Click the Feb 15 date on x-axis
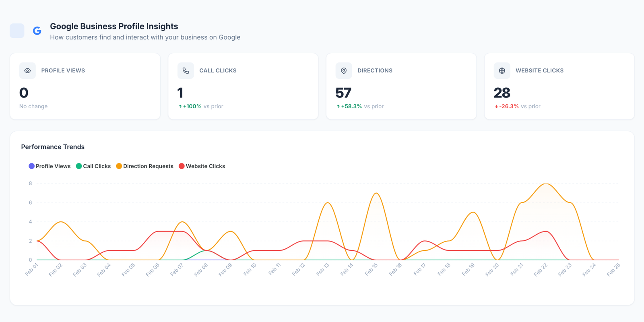Viewport: 644px width, 322px height. tap(371, 270)
